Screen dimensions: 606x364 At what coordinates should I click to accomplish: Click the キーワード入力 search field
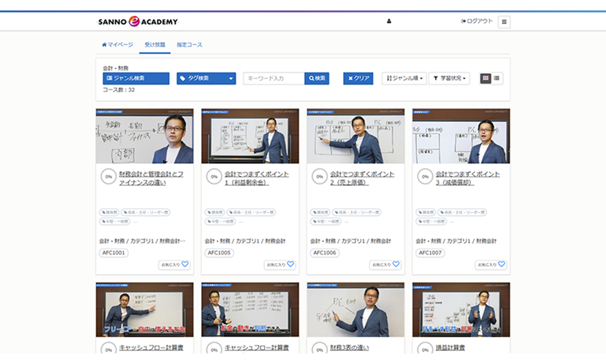[273, 78]
